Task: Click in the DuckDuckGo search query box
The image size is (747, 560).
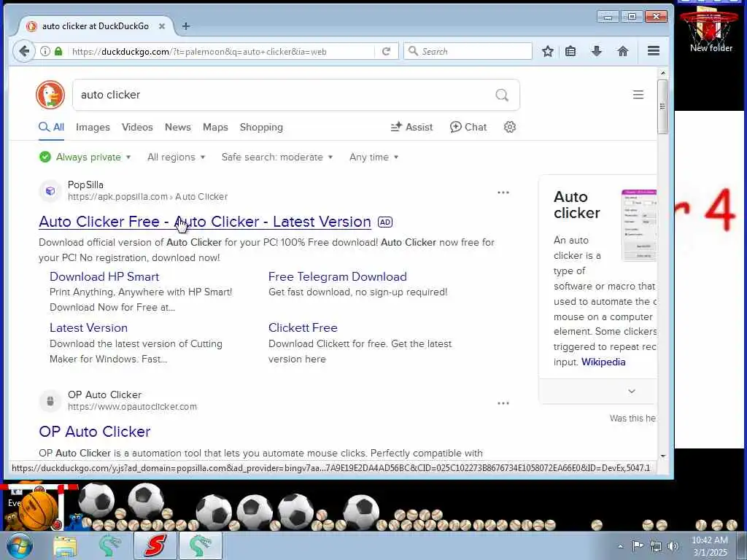Action: point(286,95)
